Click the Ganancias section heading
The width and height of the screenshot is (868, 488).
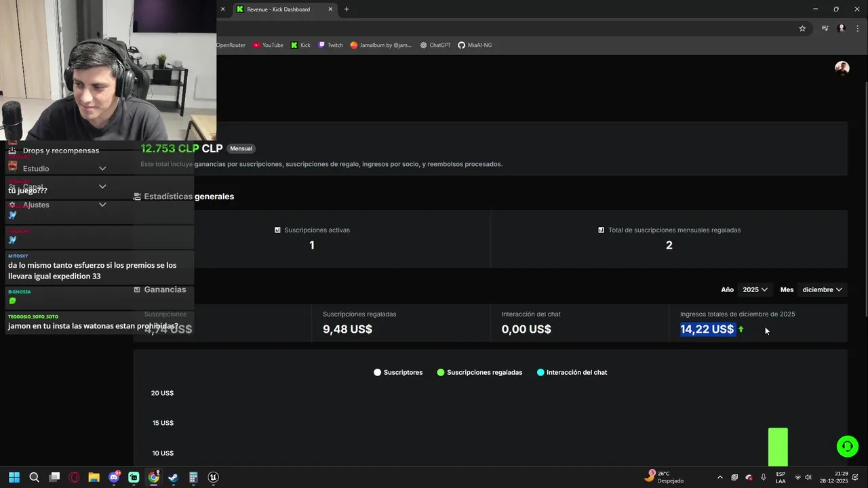click(x=165, y=289)
